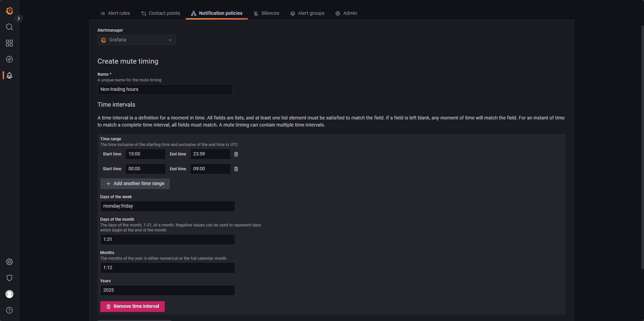Click Add another time range
The height and width of the screenshot is (321, 644).
coord(135,183)
